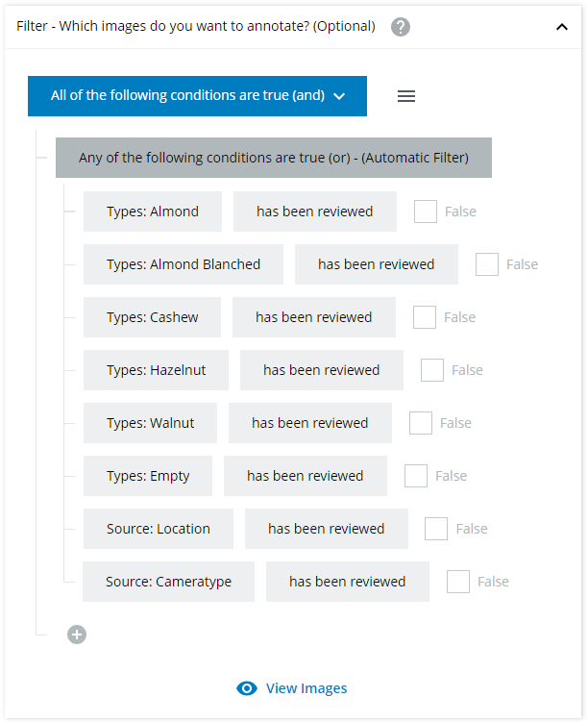
Task: Open the 'All of the following conditions' dropdown
Action: coord(197,96)
